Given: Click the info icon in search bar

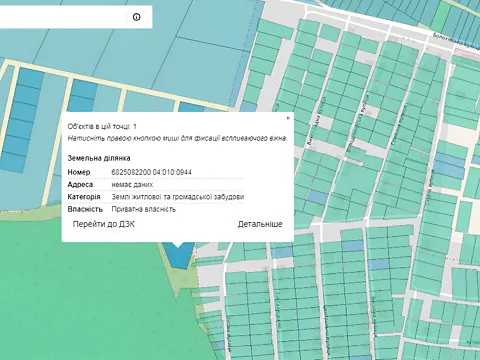Looking at the screenshot, I should coord(136,17).
